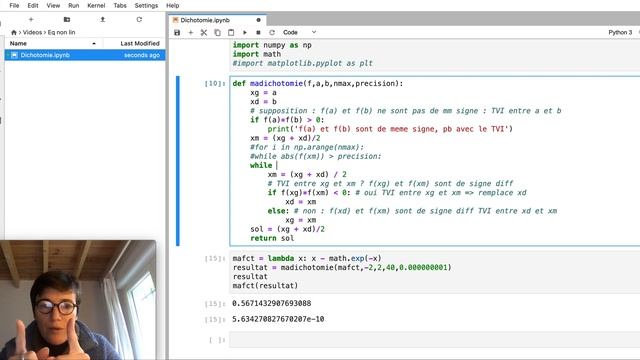Open the Kernel menu
The image size is (640, 360).
pos(96,6)
